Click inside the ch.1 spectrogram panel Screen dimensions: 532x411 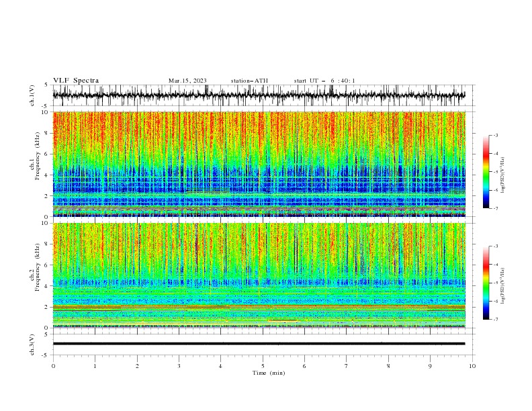click(x=259, y=164)
